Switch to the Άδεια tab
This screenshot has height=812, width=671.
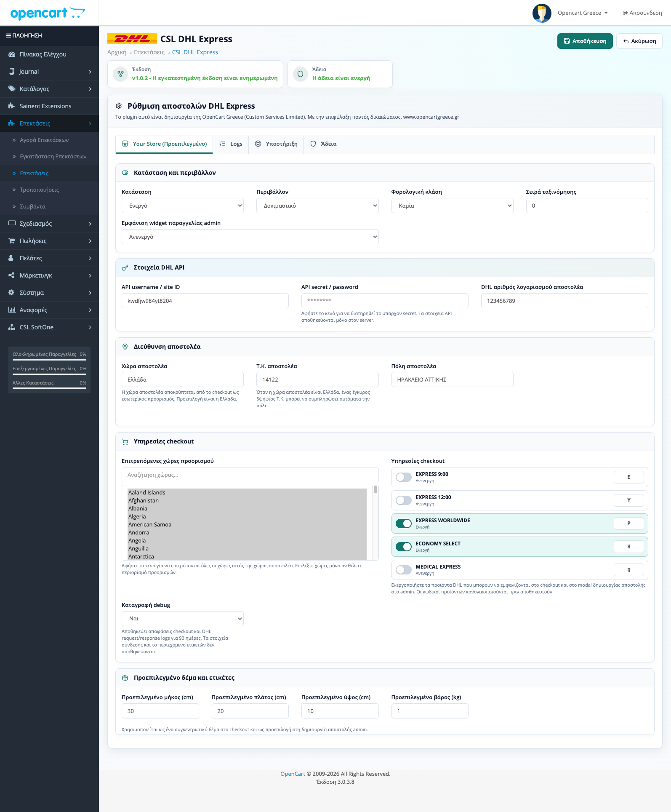point(323,144)
